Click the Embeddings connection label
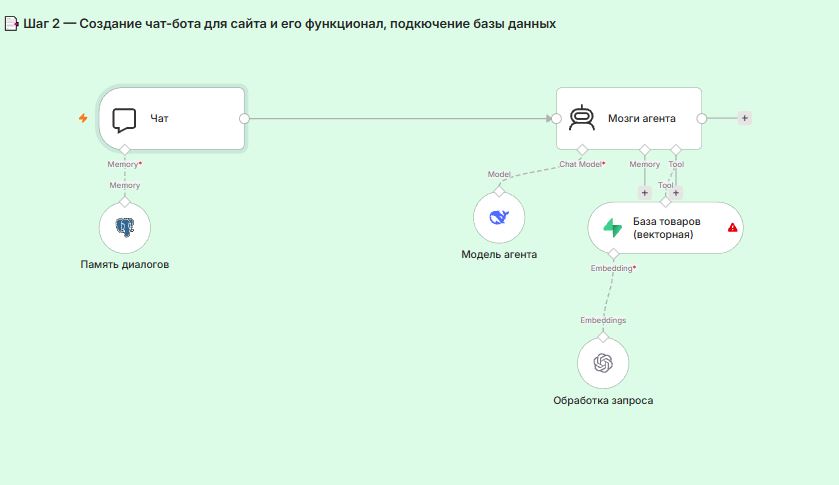Screen dimensions: 839x485 point(603,320)
